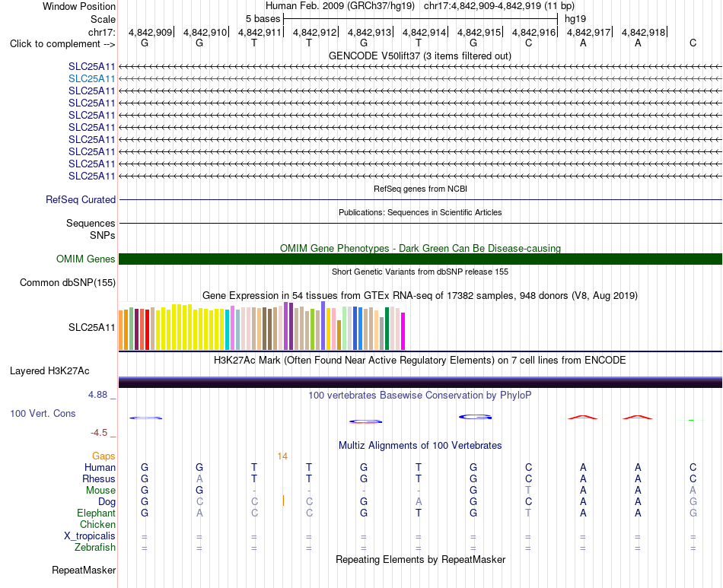This screenshot has width=723, height=588.
Task: Click the dark green bar in the GTEx chart
Action: [387, 329]
